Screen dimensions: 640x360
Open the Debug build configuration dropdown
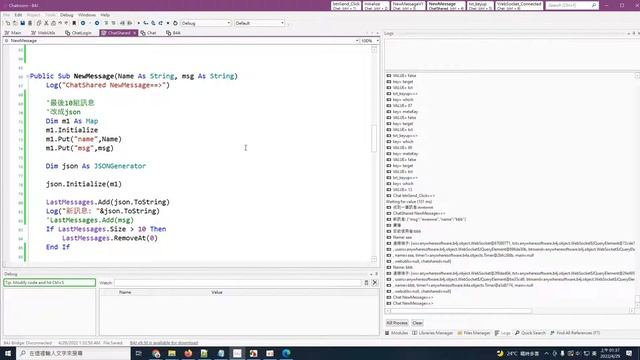tap(206, 23)
